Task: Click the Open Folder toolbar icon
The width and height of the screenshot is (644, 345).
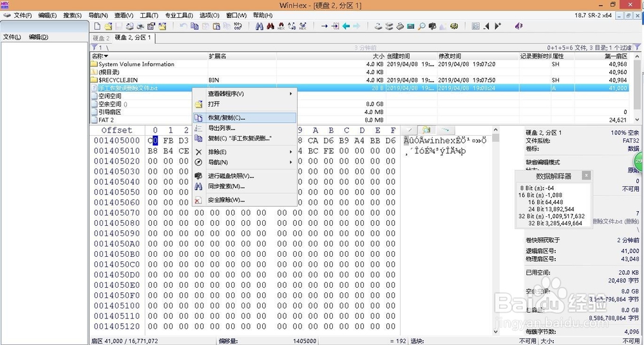Action: tap(162, 26)
